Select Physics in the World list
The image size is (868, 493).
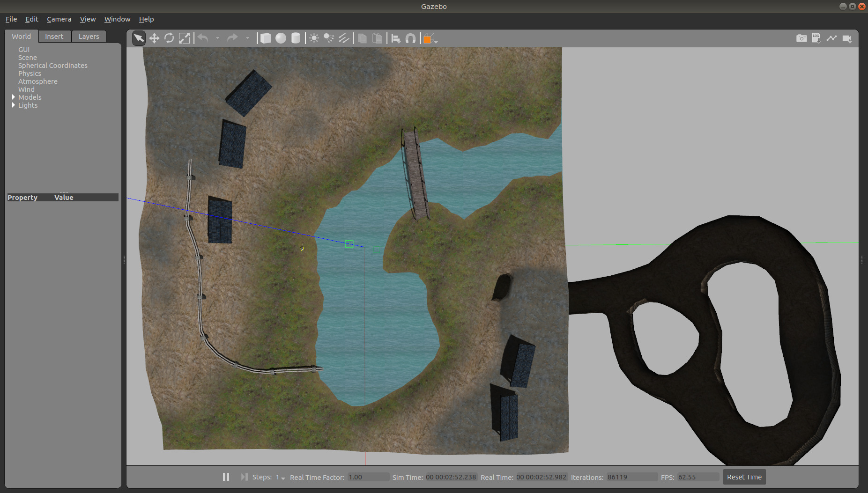[x=30, y=74]
